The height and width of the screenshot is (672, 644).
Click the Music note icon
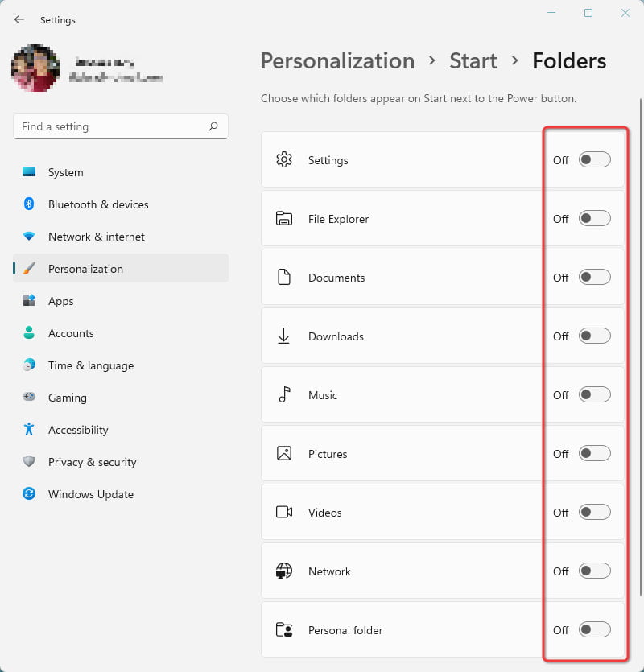coord(284,394)
